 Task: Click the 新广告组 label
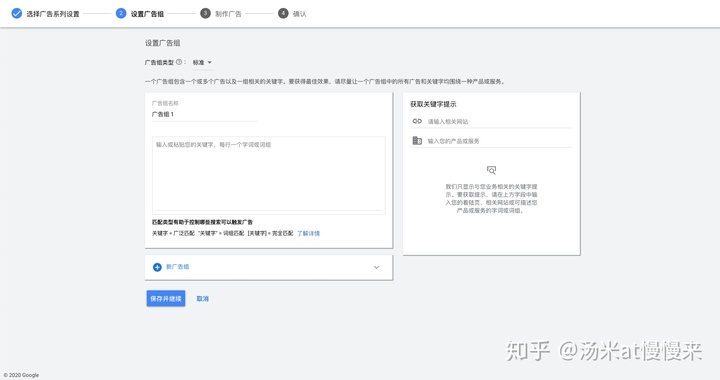click(178, 267)
